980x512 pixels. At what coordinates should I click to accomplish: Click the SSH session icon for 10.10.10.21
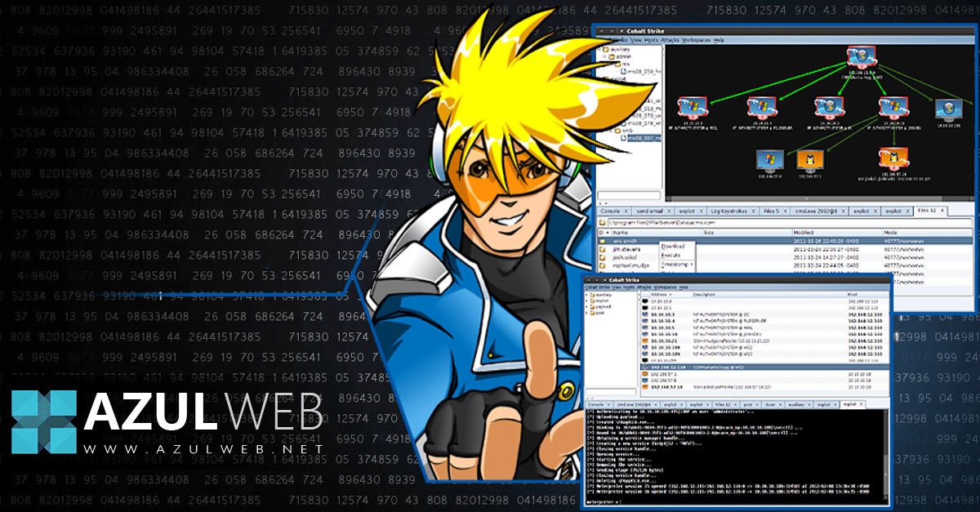click(x=644, y=341)
